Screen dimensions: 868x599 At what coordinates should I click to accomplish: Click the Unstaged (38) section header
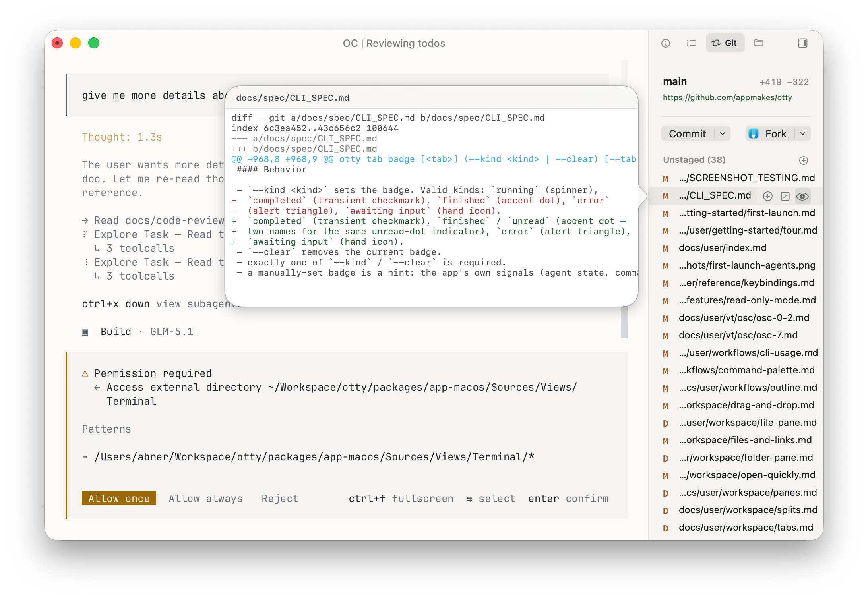[694, 160]
